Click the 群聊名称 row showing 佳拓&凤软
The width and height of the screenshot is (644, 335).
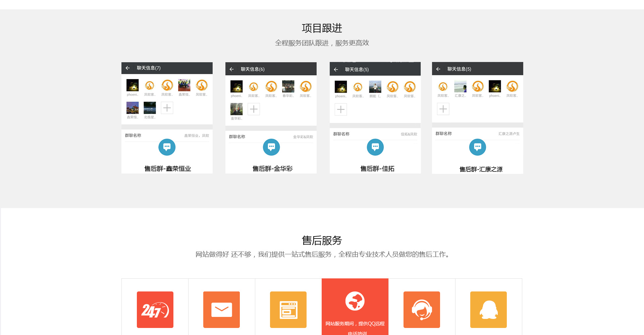[375, 134]
